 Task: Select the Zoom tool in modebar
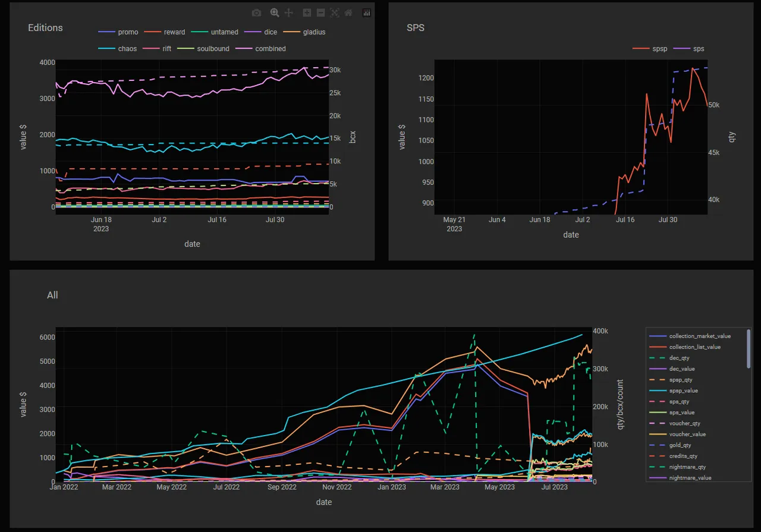[x=275, y=12]
